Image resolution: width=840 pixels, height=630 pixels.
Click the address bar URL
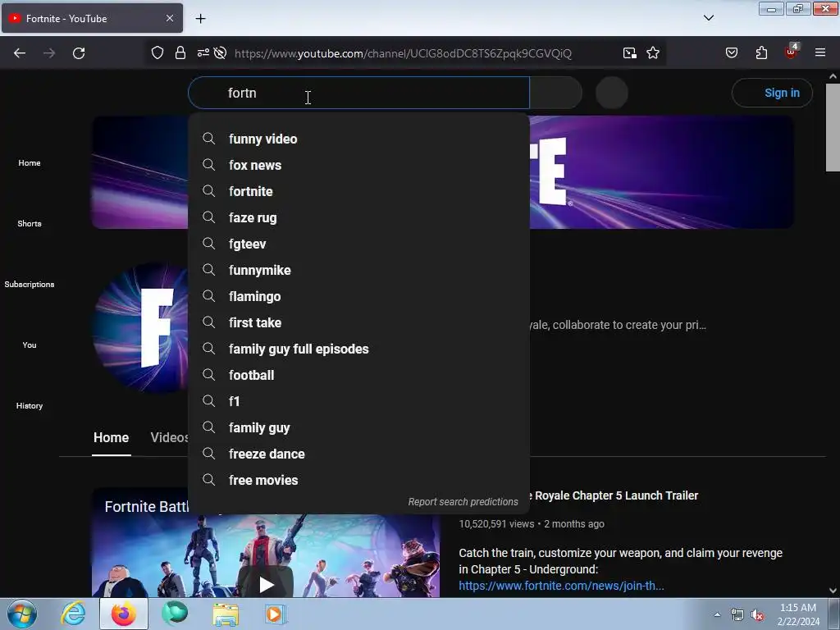click(x=403, y=53)
